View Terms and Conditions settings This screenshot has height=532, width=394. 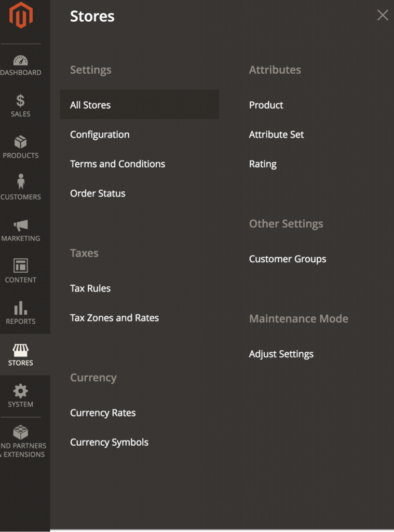coord(117,164)
